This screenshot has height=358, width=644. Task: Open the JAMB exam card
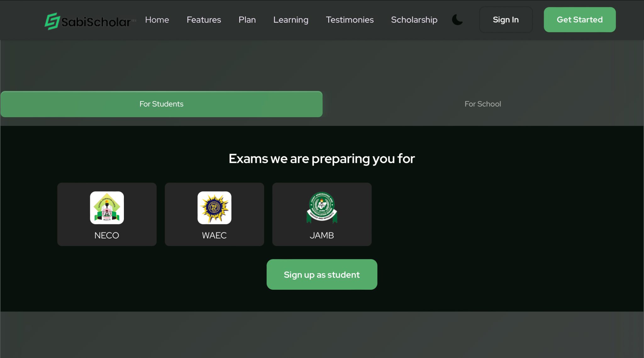[x=322, y=214]
